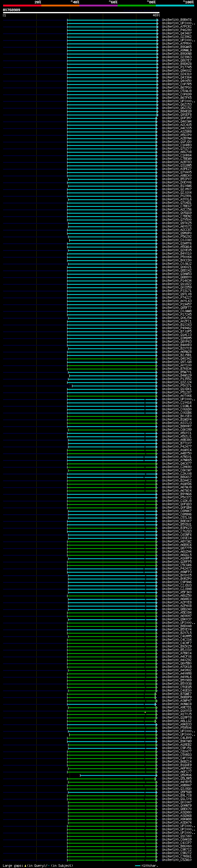Click the purple ~60% identity legend segment
Viewport: 197px width, 868px height.
tap(98, 6)
